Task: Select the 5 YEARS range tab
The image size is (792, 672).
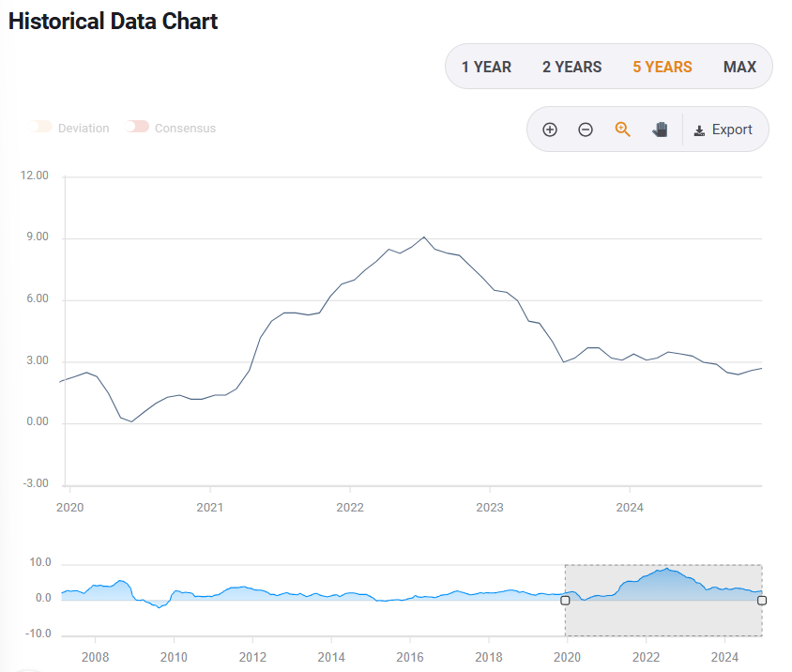Action: (662, 66)
